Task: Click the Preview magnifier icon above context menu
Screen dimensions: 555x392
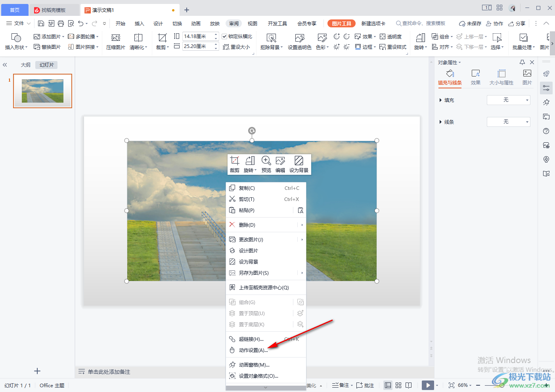Action: click(266, 161)
